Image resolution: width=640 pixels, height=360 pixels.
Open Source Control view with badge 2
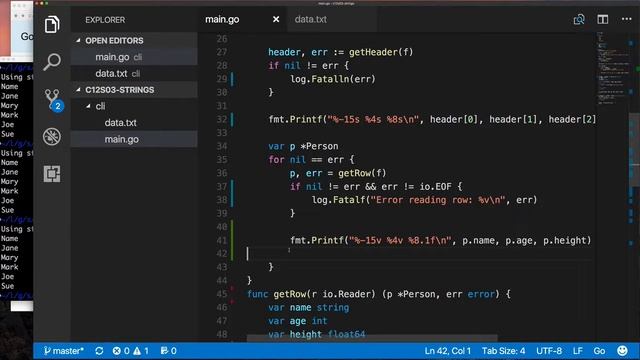pyautogui.click(x=53, y=100)
